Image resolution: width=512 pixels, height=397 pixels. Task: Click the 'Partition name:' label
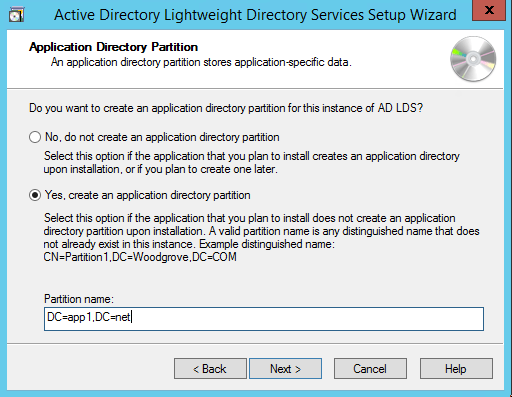coord(79,299)
